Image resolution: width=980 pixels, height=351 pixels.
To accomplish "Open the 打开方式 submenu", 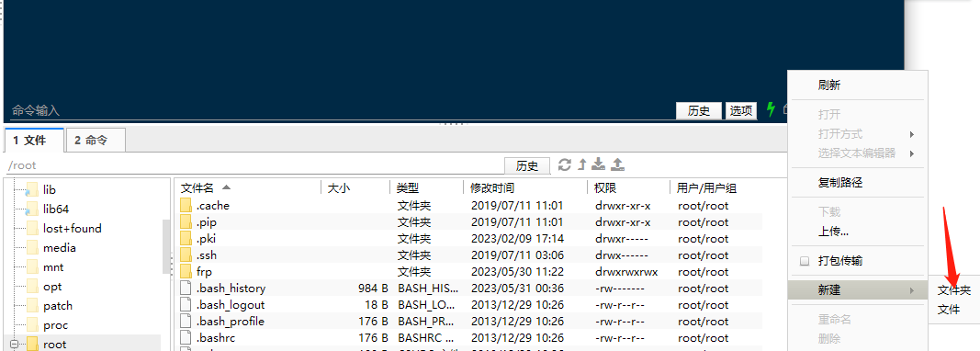I will tap(858, 134).
